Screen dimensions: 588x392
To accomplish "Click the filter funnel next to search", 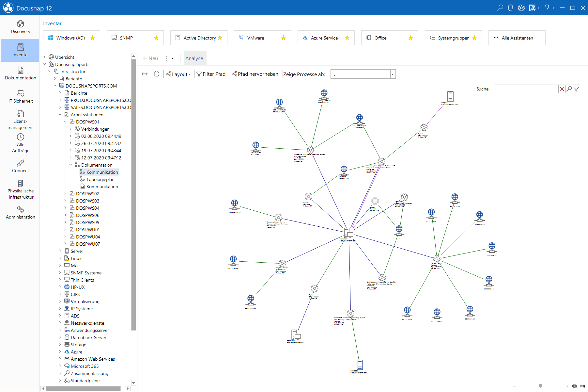I will pyautogui.click(x=577, y=89).
